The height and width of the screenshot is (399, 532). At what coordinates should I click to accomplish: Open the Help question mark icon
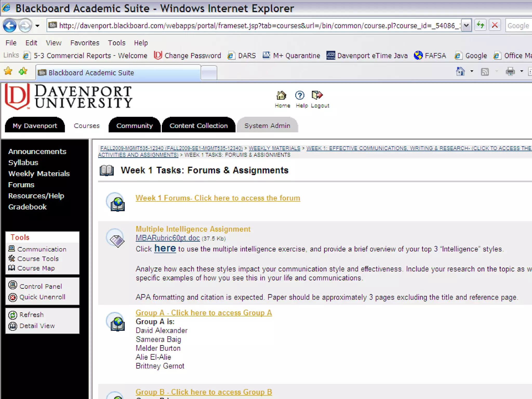[x=300, y=95]
